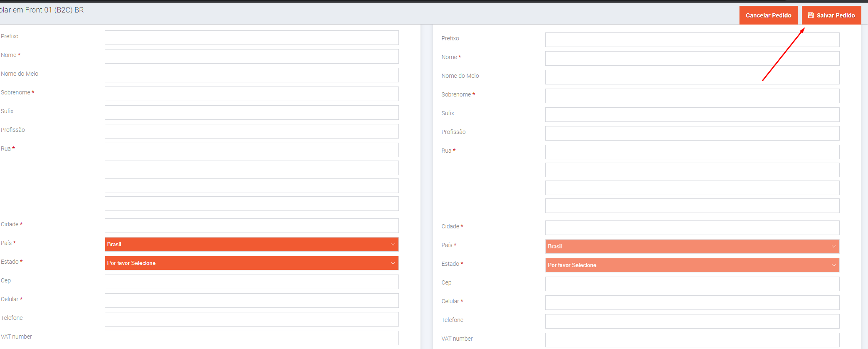Image resolution: width=868 pixels, height=349 pixels.
Task: Click the Salvar Pedido button label
Action: click(836, 15)
